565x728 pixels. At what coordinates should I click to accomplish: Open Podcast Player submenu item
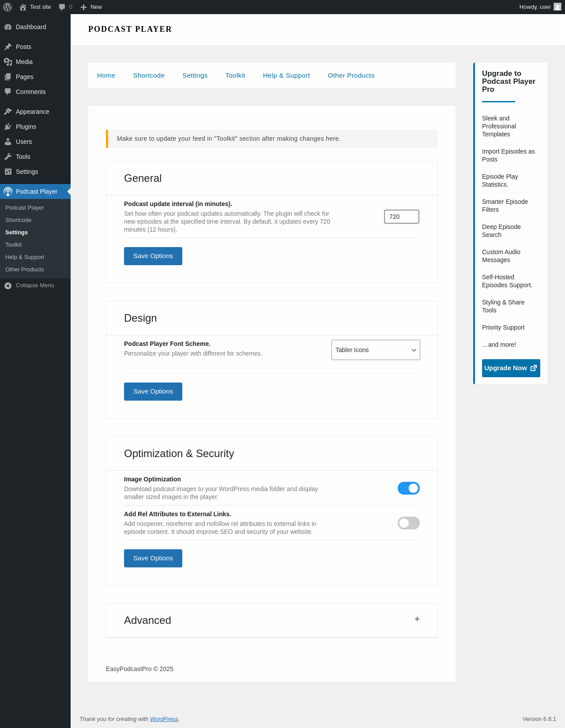[24, 207]
